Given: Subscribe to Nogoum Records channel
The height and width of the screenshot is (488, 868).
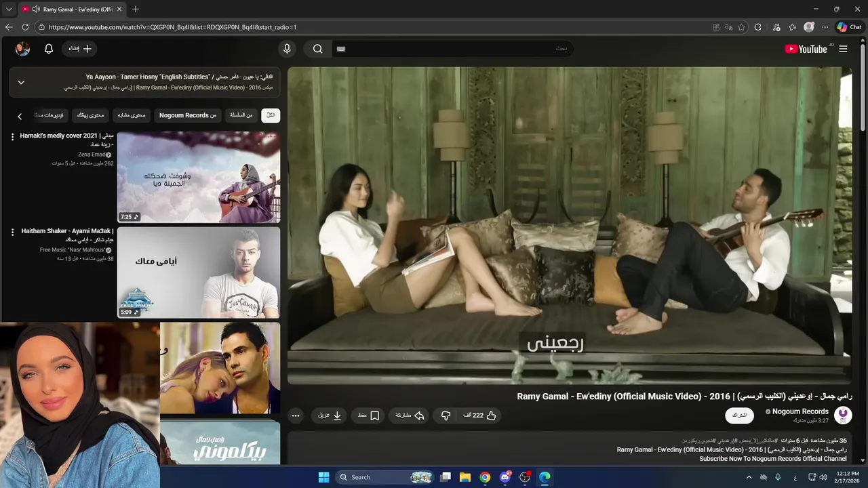Looking at the screenshot, I should pos(739,415).
